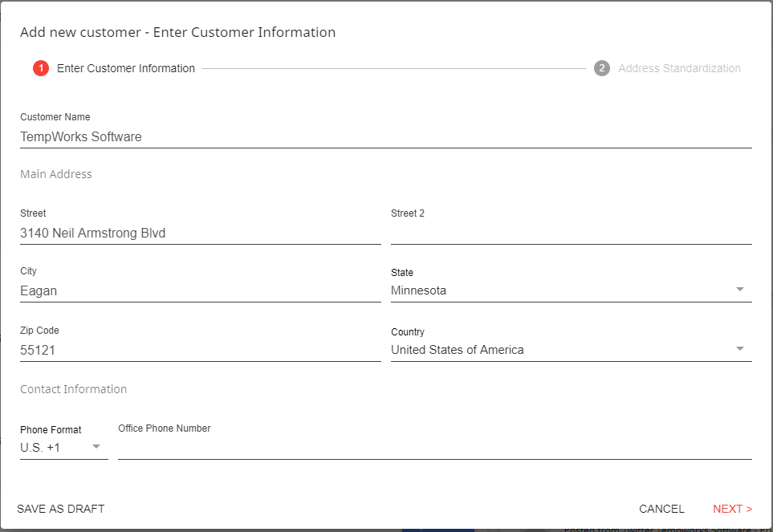Proceed with the Next button
Screen dimensions: 773x532
pos(732,509)
